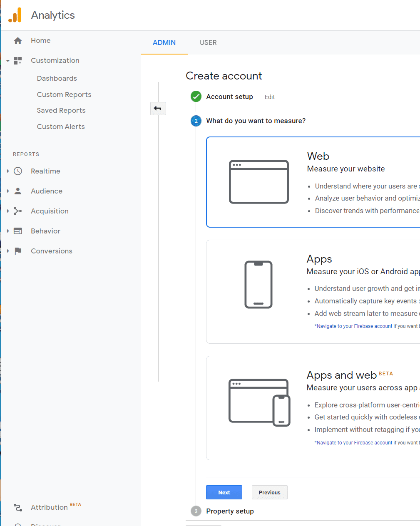Click "What do you want to measure?" heading
This screenshot has height=526, width=420.
coord(256,121)
